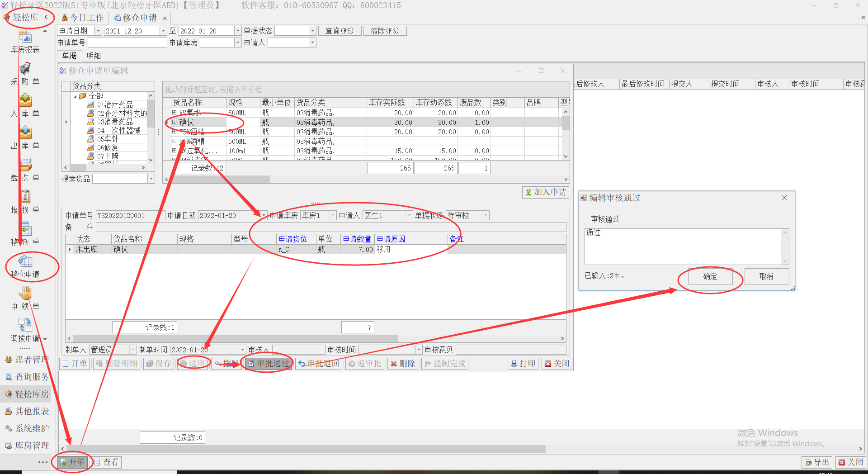This screenshot has height=474, width=868.
Task: Click 取消 in the 编辑审核通过 dialog
Action: coord(766,276)
